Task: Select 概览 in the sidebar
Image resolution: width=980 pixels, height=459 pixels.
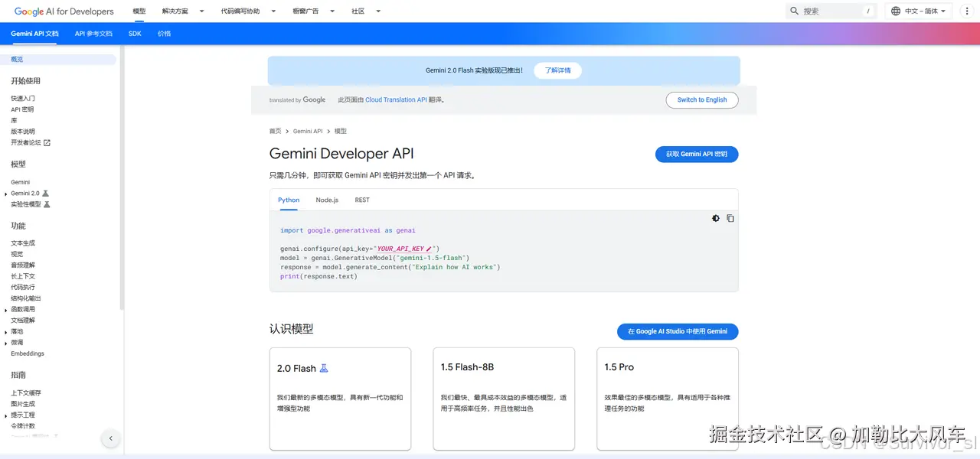Action: 58,60
